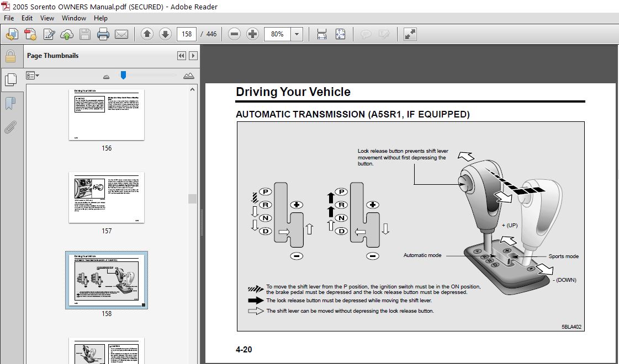This screenshot has width=619, height=364.
Task: Open the File menu
Action: point(9,18)
